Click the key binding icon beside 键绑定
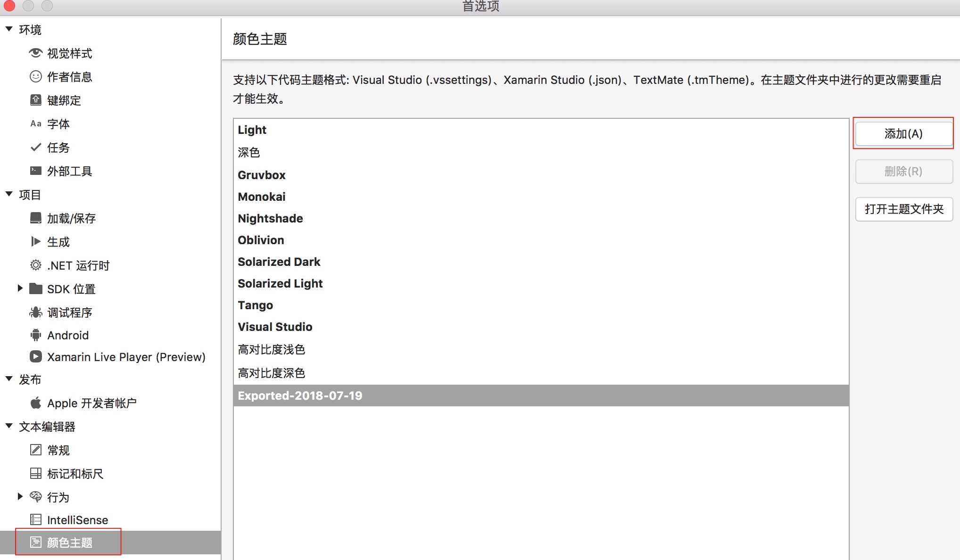 [36, 100]
